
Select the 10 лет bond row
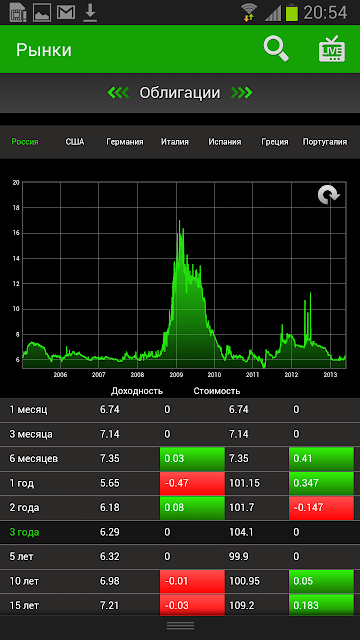click(x=180, y=581)
